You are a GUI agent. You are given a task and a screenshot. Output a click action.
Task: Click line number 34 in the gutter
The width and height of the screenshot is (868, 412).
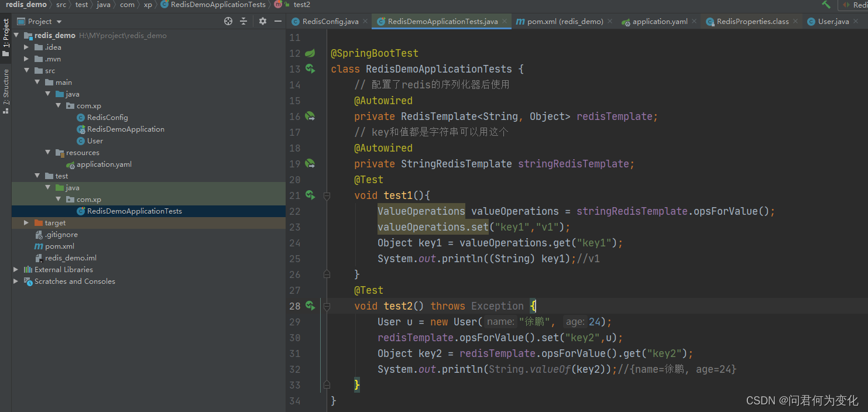[x=294, y=401]
